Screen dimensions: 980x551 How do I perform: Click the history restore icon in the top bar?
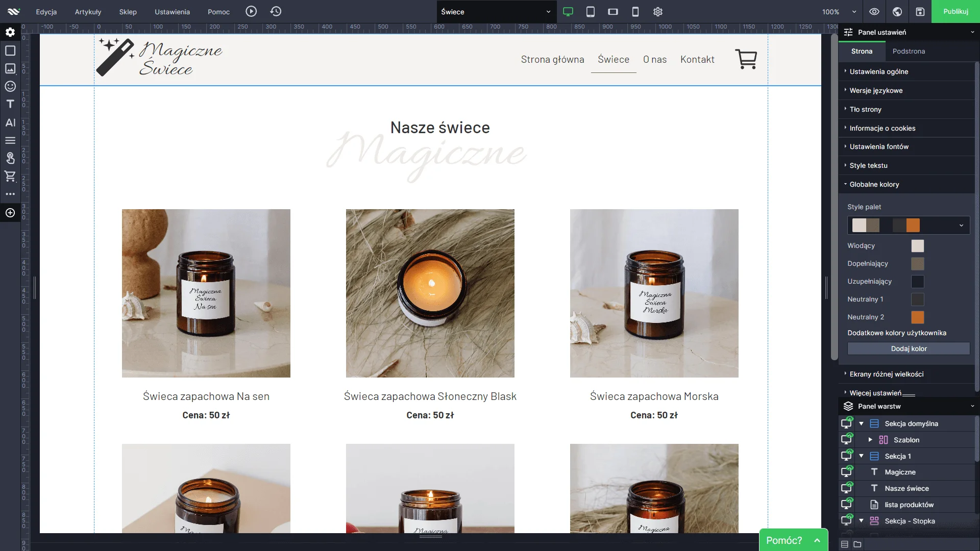point(276,11)
